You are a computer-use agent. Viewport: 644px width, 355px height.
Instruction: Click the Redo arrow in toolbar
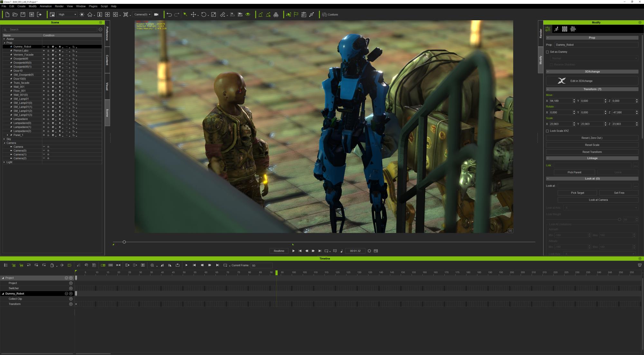tap(177, 14)
